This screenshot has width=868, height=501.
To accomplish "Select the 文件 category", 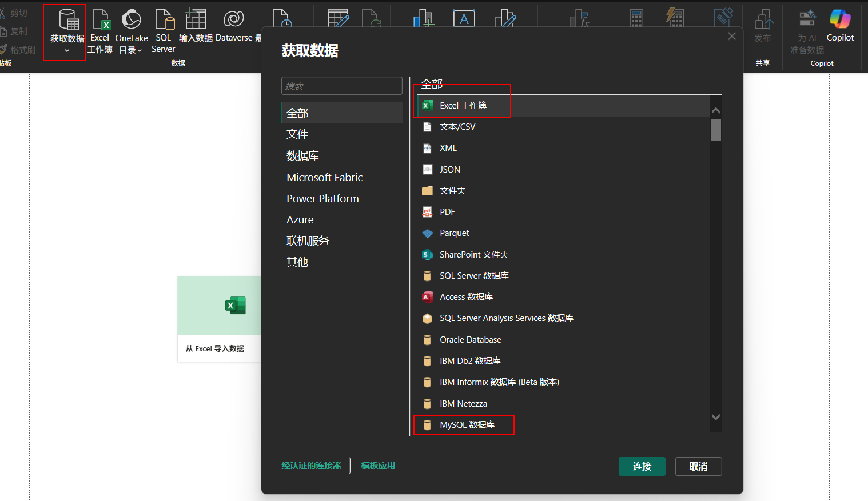I will pyautogui.click(x=342, y=134).
